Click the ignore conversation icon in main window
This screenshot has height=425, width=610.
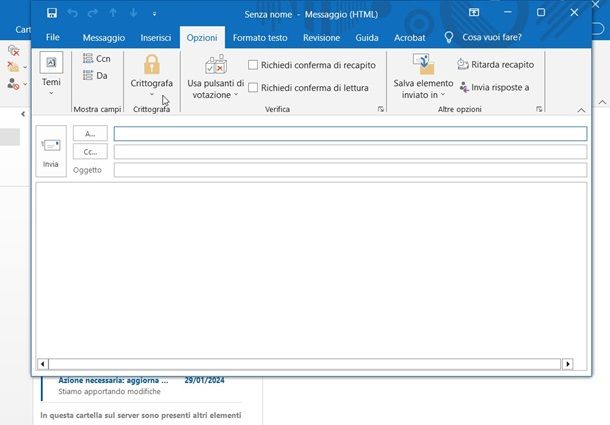[x=14, y=51]
